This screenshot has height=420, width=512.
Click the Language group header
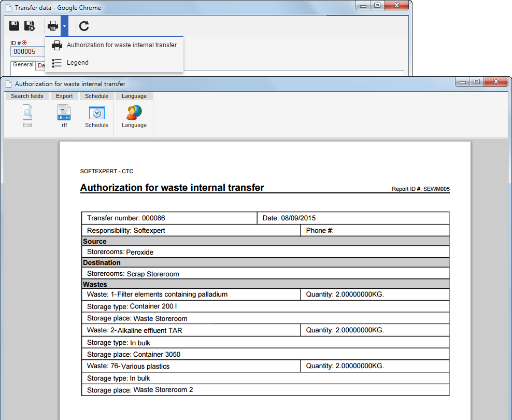click(134, 96)
